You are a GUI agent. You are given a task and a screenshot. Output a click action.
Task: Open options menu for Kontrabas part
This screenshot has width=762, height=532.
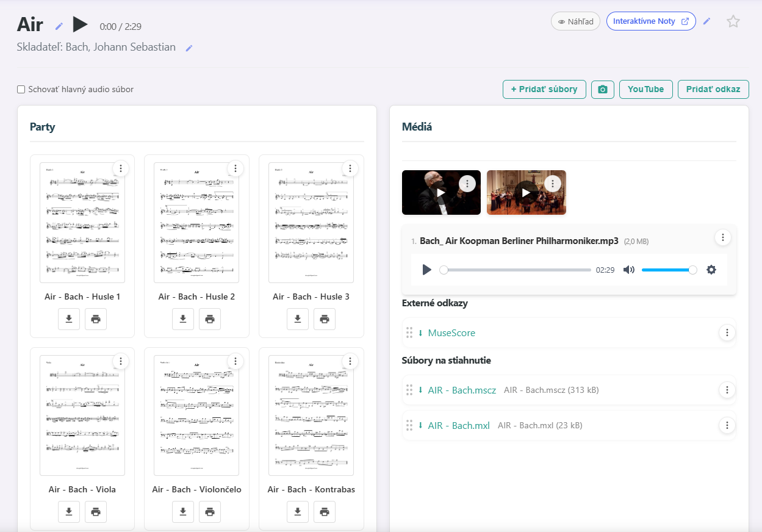[350, 361]
